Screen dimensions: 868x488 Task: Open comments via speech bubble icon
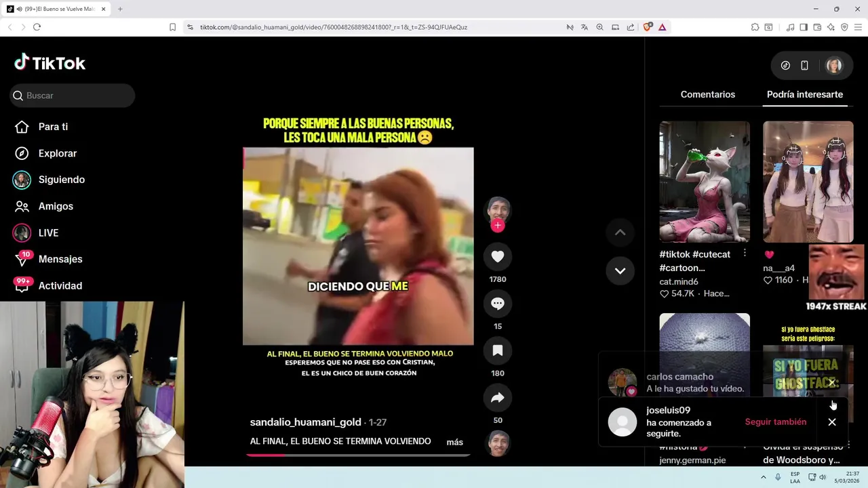(x=498, y=304)
